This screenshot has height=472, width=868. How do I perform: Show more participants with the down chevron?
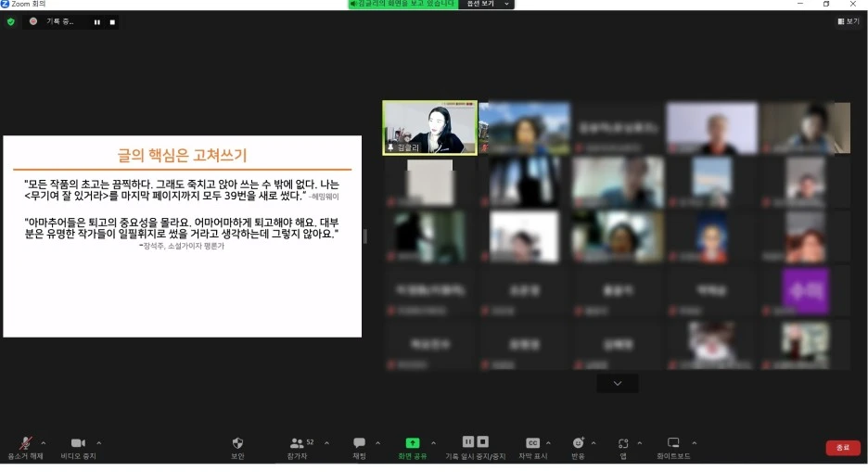[618, 384]
